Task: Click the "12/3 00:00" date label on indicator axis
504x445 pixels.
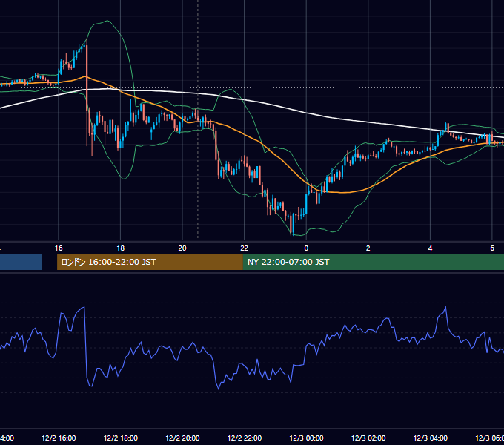Action: pyautogui.click(x=306, y=438)
